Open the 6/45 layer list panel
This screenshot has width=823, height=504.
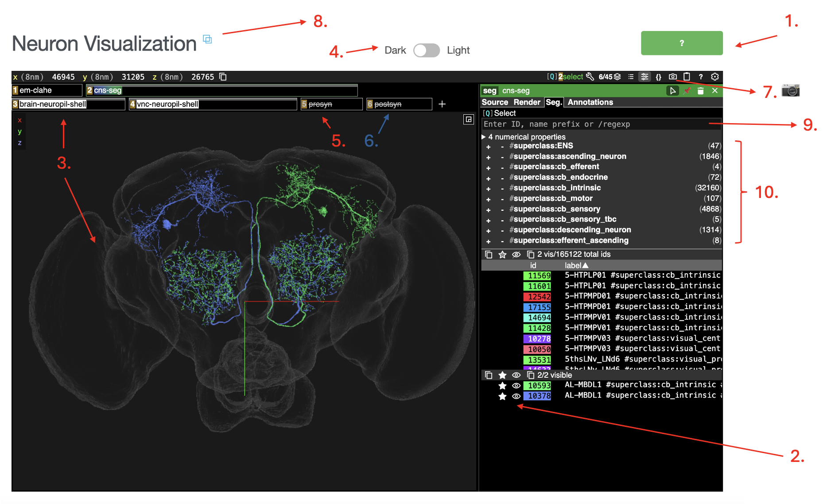[x=609, y=77]
